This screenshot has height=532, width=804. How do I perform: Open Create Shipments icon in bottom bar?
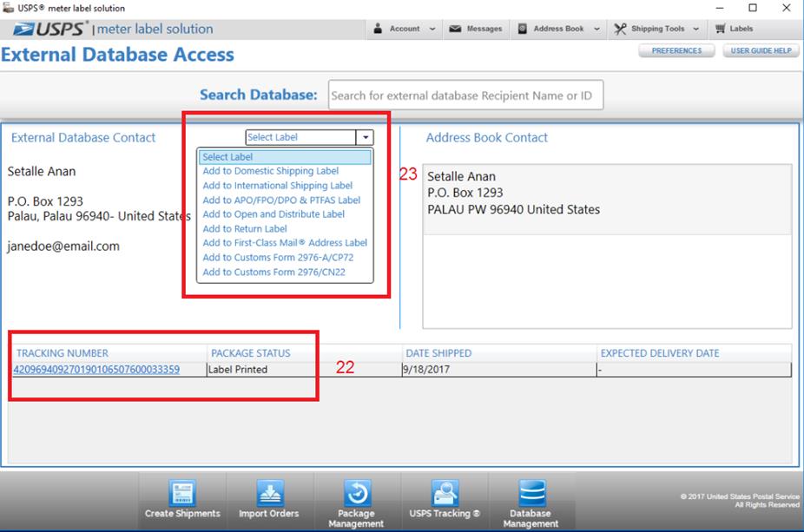[182, 494]
